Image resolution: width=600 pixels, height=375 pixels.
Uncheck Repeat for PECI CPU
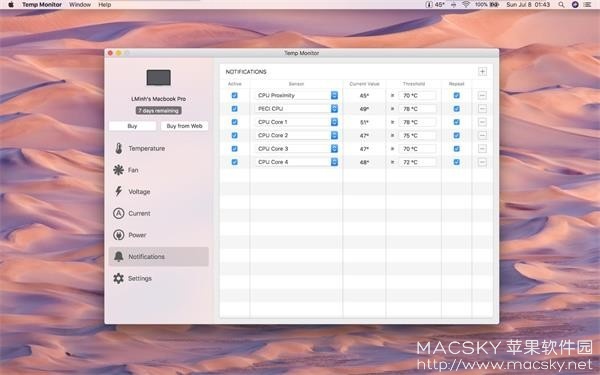click(457, 109)
